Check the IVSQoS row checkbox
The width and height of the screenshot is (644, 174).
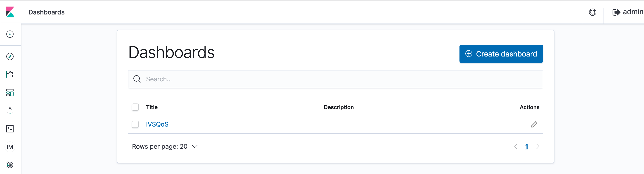135,124
